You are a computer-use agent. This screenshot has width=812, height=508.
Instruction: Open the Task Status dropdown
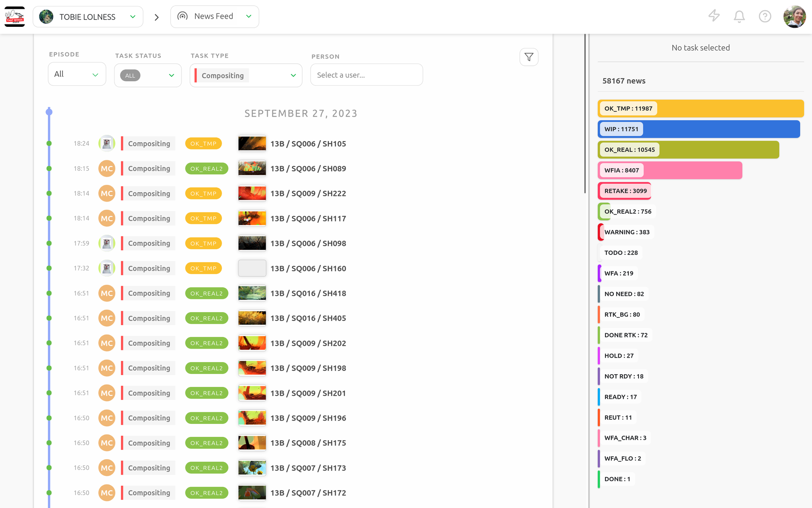click(148, 75)
